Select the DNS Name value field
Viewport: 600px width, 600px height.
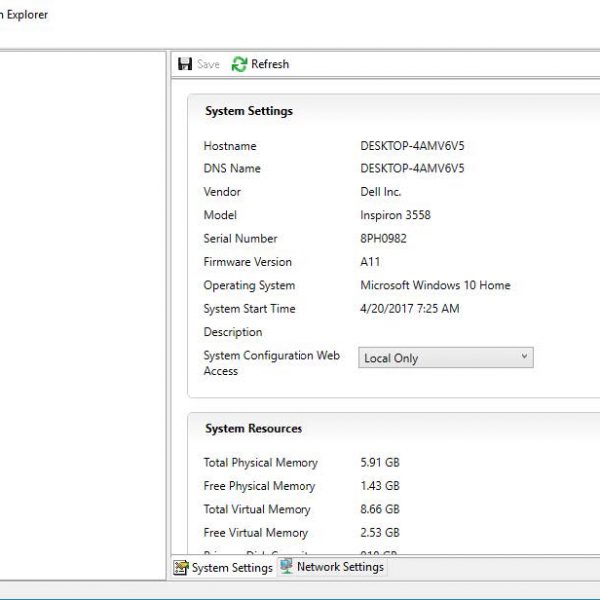coord(412,169)
